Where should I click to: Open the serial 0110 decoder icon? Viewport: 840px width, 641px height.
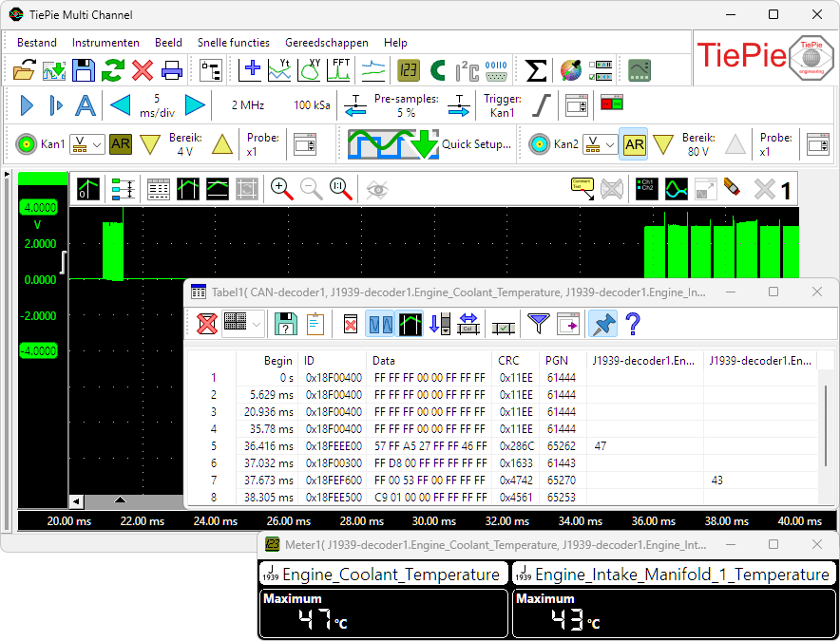[496, 70]
